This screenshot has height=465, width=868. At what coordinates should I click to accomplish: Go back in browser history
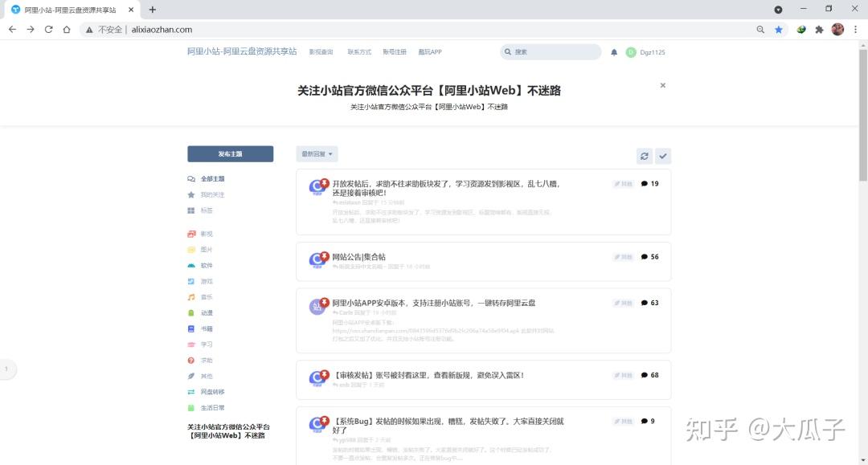tap(12, 29)
